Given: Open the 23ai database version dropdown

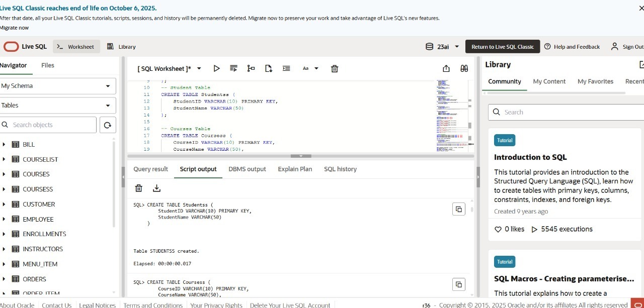Looking at the screenshot, I should (x=443, y=47).
